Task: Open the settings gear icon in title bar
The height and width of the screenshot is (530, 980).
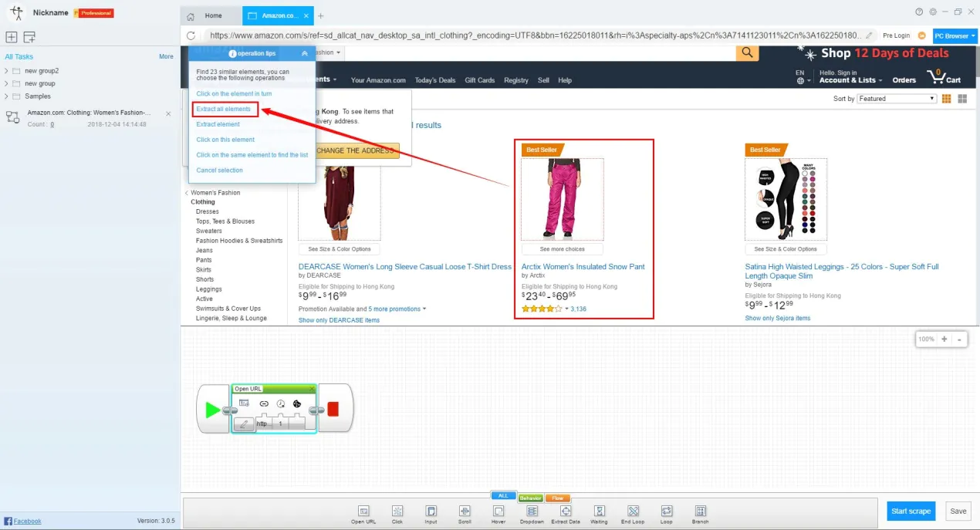Action: tap(933, 12)
